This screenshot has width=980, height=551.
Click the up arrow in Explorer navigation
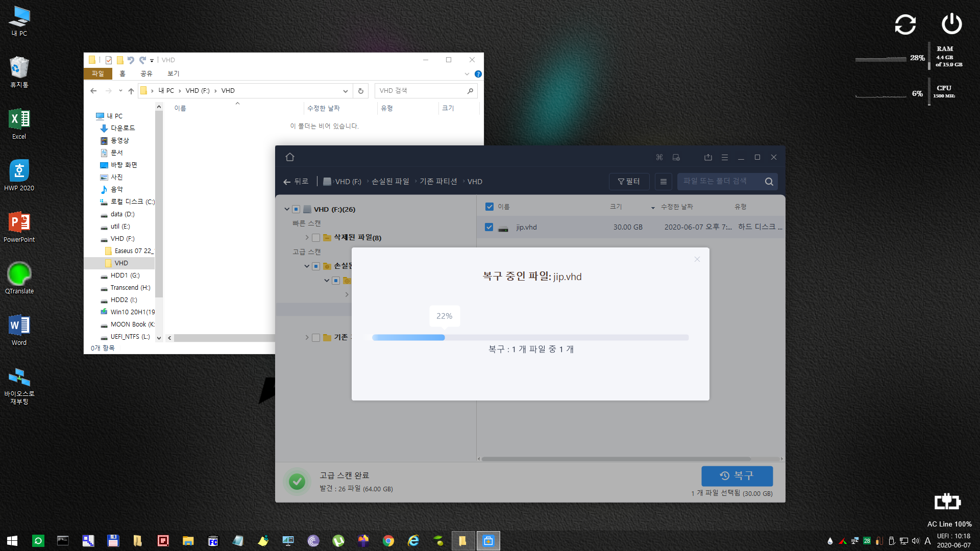131,91
